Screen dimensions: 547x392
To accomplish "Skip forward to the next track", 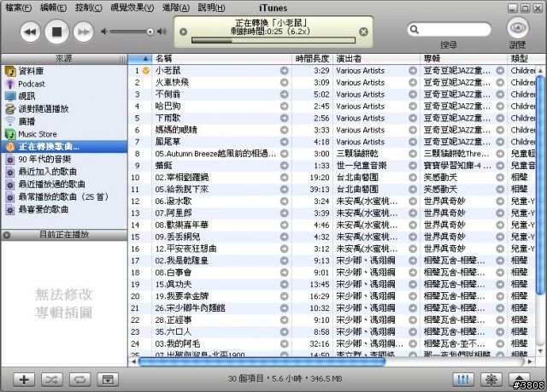I will pos(84,32).
